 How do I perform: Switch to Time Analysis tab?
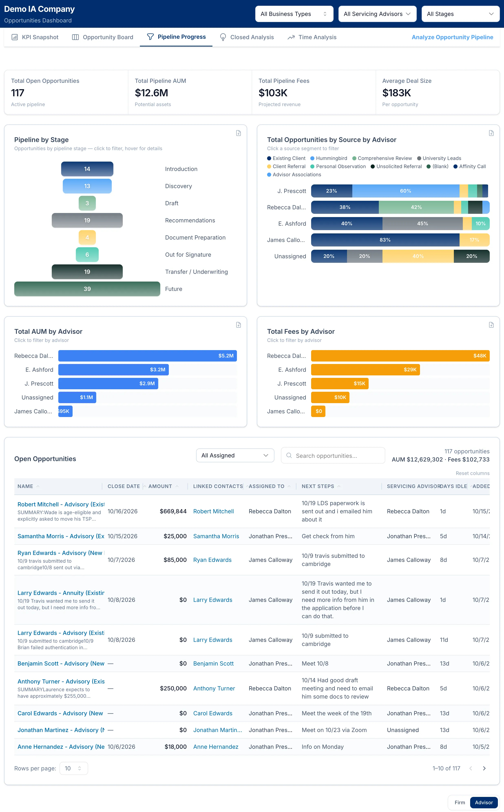[x=312, y=37]
